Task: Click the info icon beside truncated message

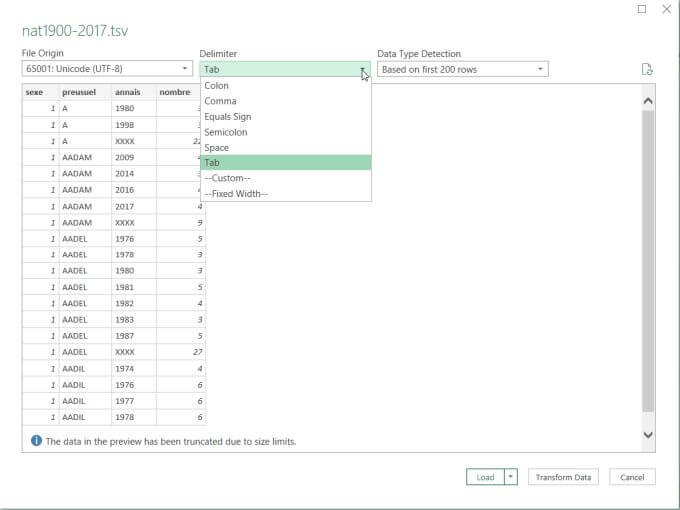Action: click(36, 441)
